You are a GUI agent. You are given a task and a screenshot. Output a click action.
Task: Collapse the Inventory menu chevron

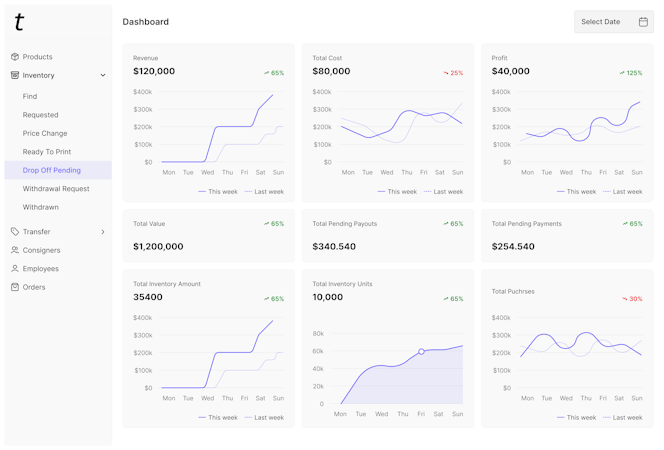[x=103, y=76]
